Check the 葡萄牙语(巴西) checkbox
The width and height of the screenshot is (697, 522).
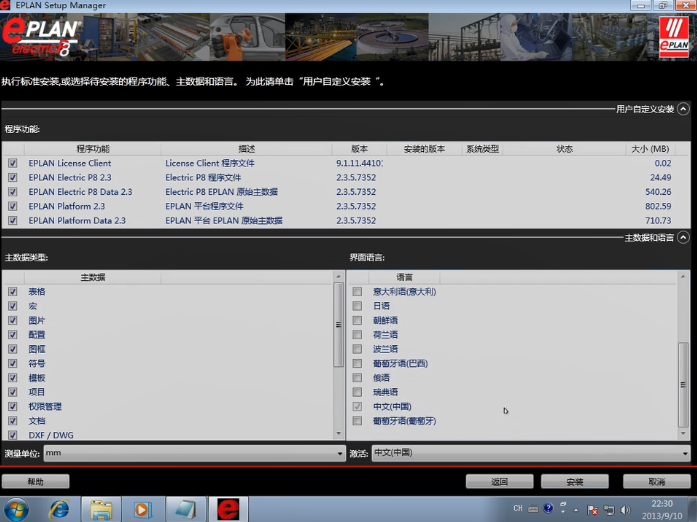[x=357, y=363]
